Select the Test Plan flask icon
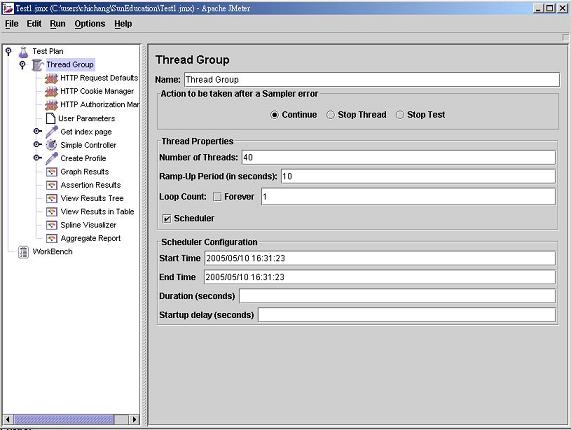The height and width of the screenshot is (430, 571). click(23, 52)
